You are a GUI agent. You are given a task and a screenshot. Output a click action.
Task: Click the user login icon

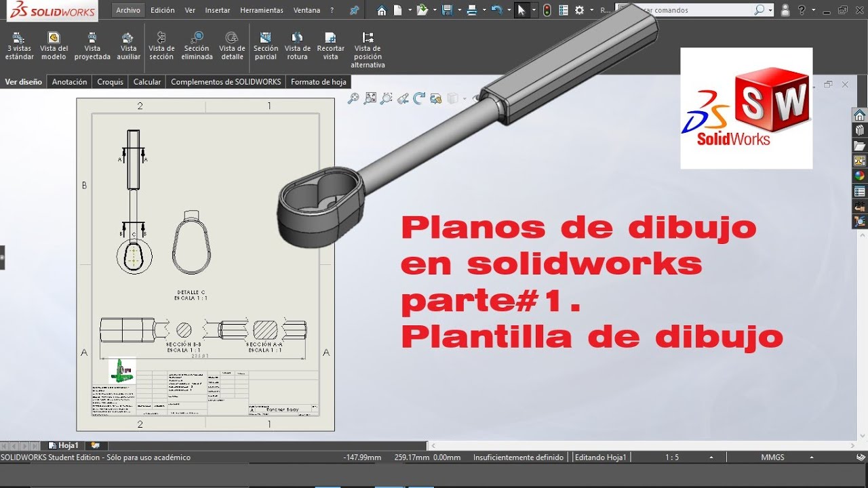785,10
